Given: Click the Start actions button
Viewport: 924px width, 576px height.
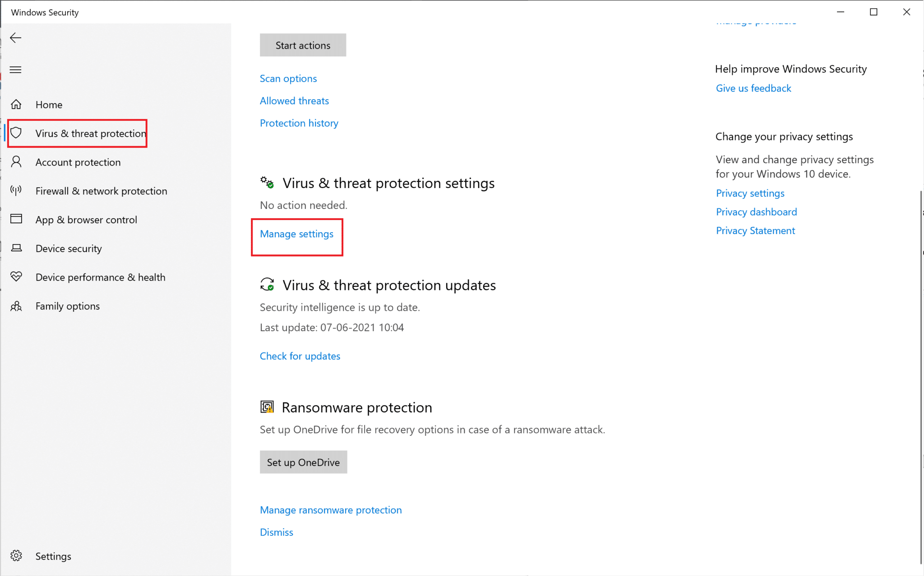Looking at the screenshot, I should click(303, 45).
